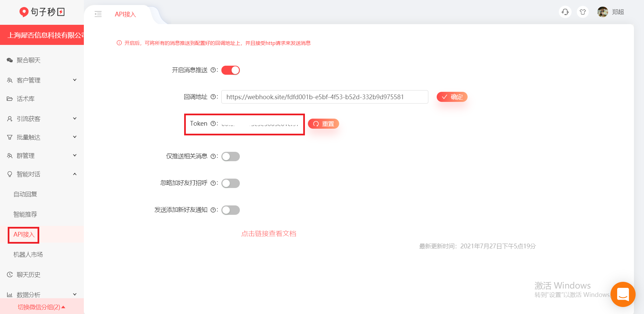The image size is (644, 314).
Task: Click help icon beside 开启消息推送
Action: pyautogui.click(x=213, y=70)
